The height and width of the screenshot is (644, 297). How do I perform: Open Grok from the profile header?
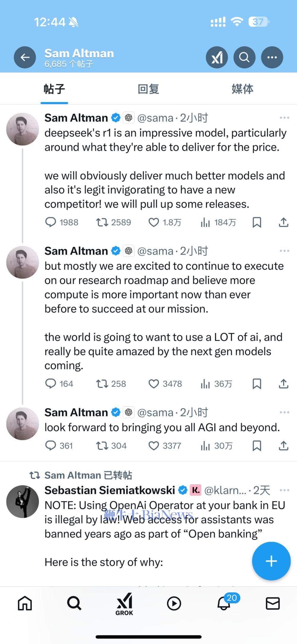[217, 57]
